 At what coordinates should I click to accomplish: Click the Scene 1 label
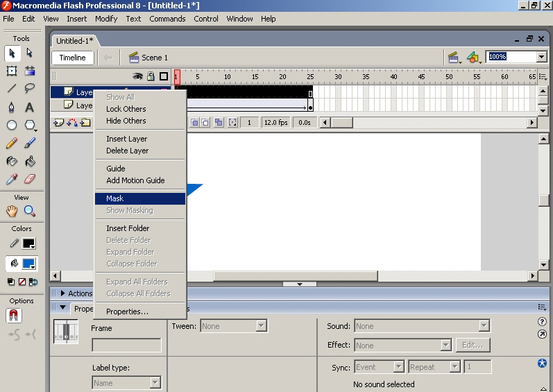point(155,58)
